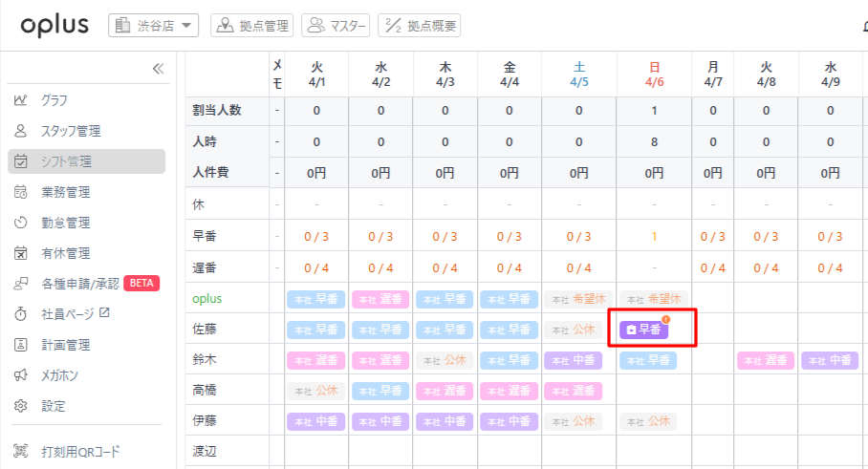This screenshot has width=868, height=469.
Task: Select 鈴木's 中番 shift on 4/9
Action: click(830, 361)
